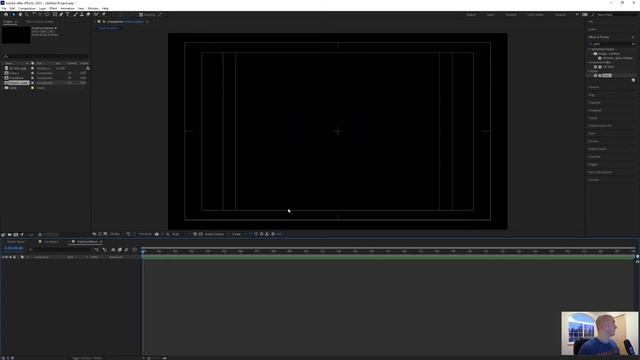Collapse the Immersive Video effects group
Image resolution: width=640 pixels, height=360 pixels.
click(x=589, y=62)
